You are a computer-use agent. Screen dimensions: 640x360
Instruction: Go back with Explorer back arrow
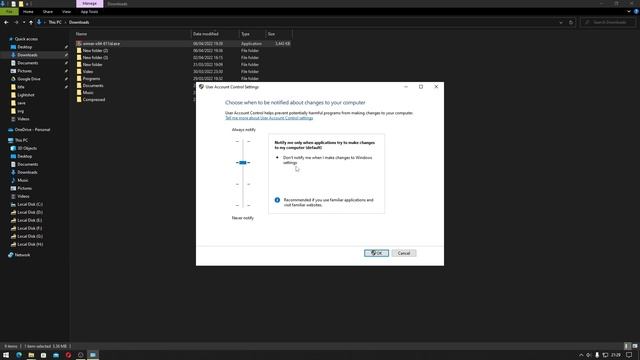coord(6,22)
